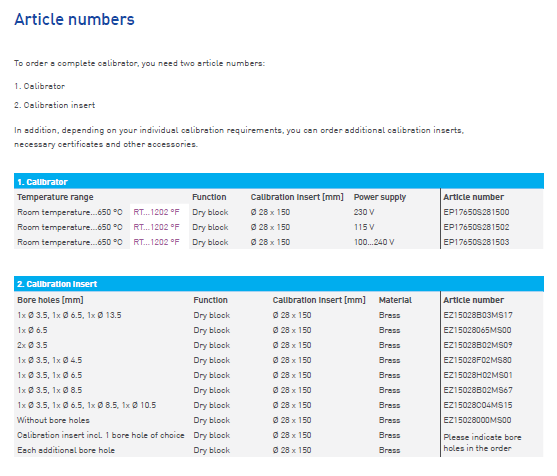This screenshot has width=557, height=476.
Task: Select article number EP17650S281502
Action: [476, 227]
